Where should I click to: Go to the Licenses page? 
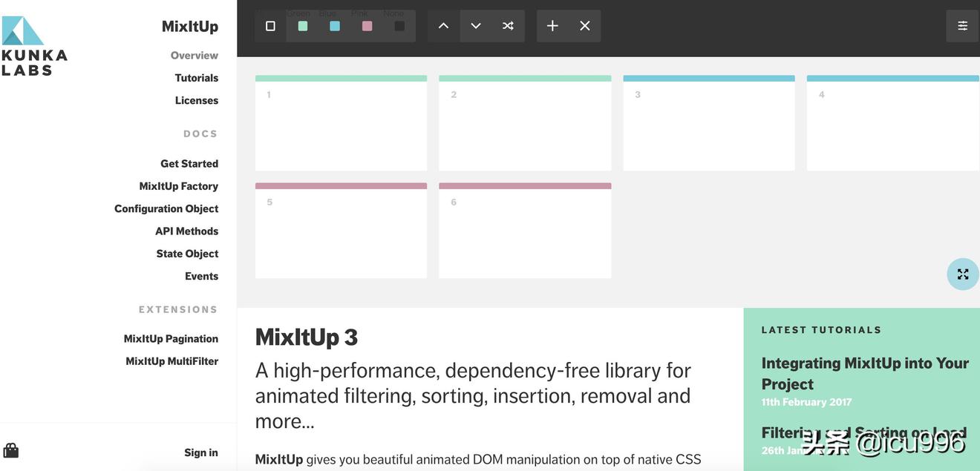click(196, 100)
